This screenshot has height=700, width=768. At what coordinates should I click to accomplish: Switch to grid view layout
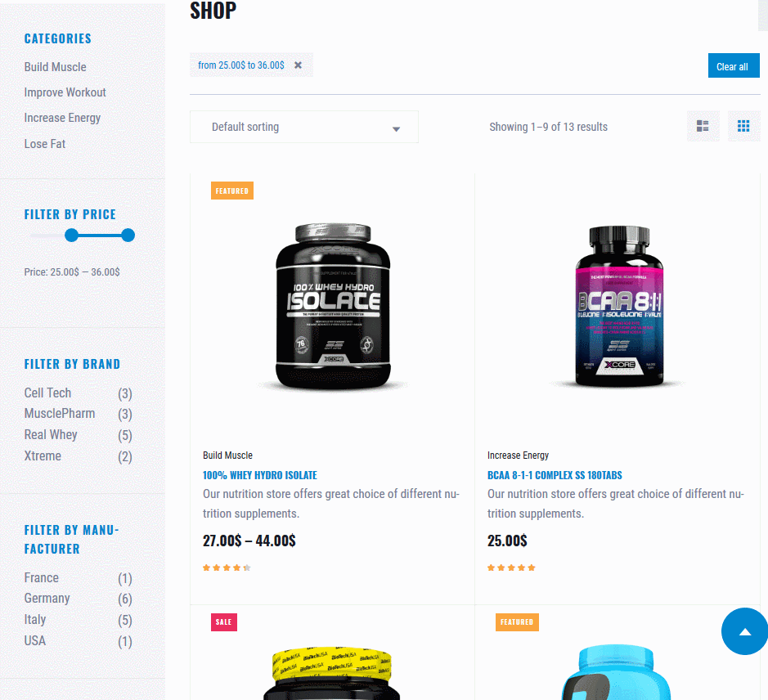point(743,127)
